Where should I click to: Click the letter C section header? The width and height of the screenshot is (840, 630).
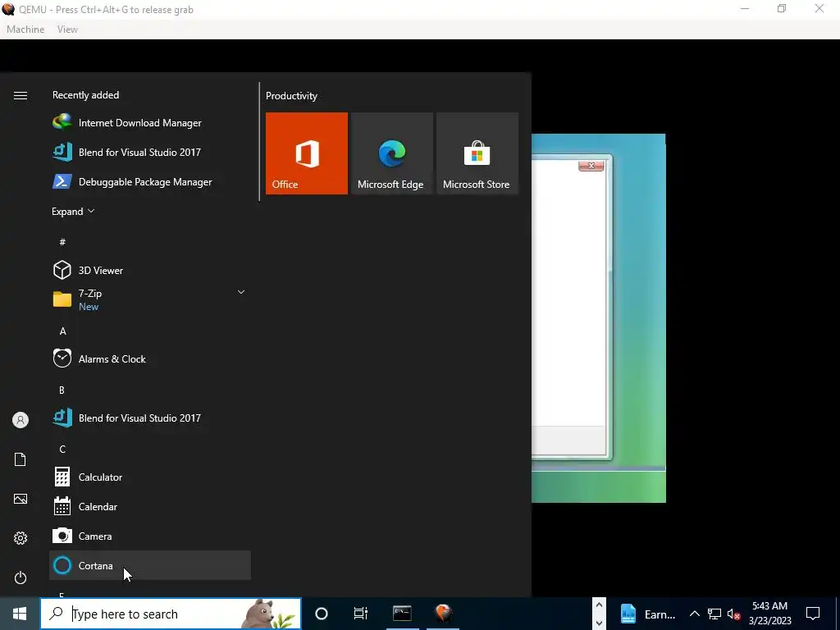tap(62, 449)
